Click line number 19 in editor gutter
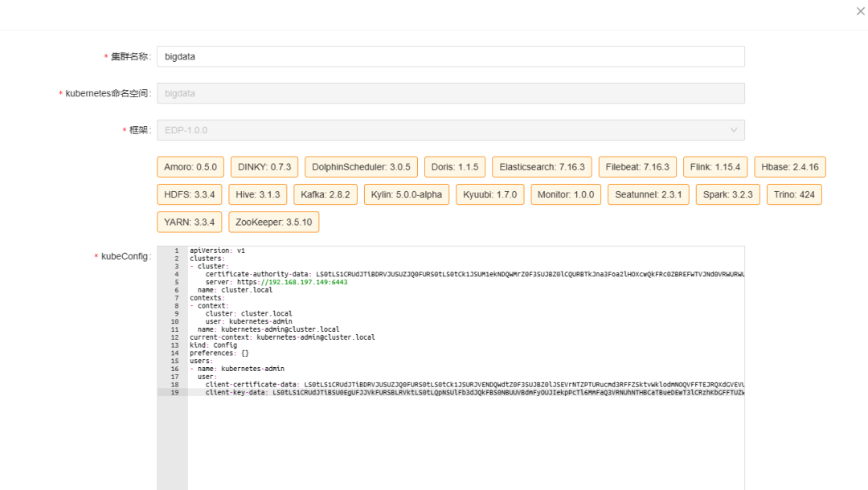The image size is (868, 490). 174,393
